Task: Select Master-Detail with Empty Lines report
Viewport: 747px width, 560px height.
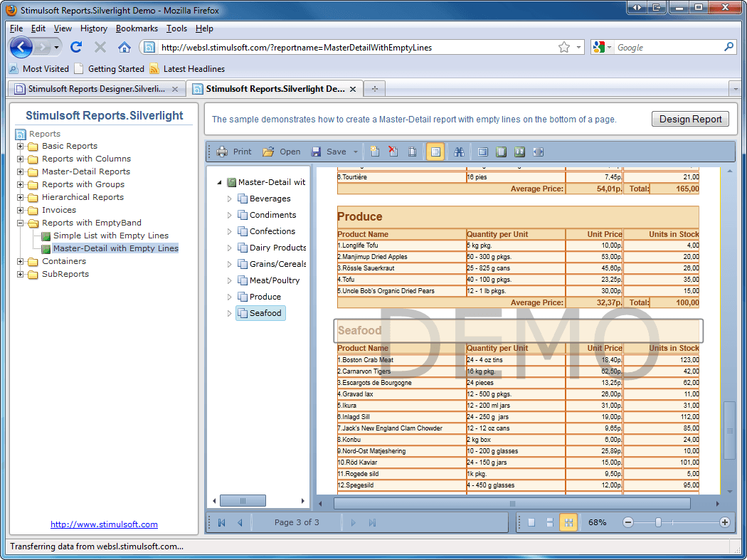Action: 115,248
